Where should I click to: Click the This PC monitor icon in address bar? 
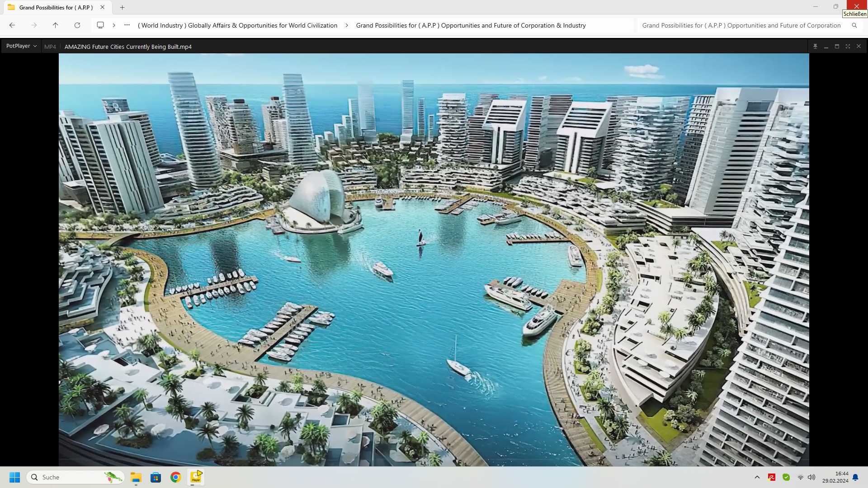[x=100, y=25]
